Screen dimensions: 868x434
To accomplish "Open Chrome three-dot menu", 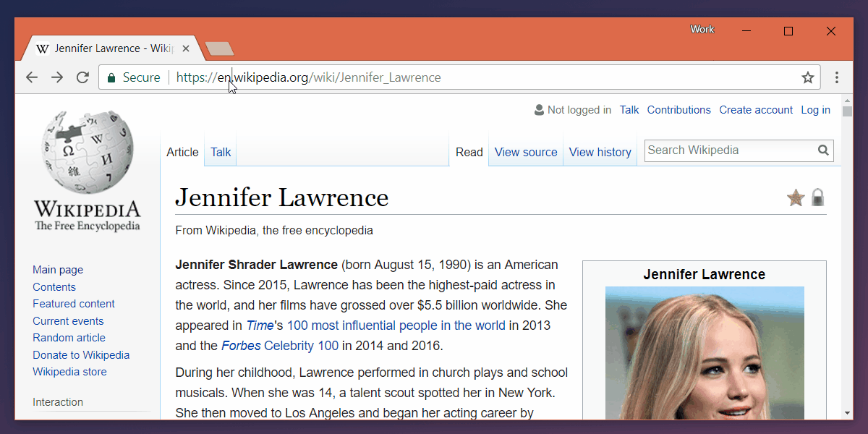I will (837, 77).
